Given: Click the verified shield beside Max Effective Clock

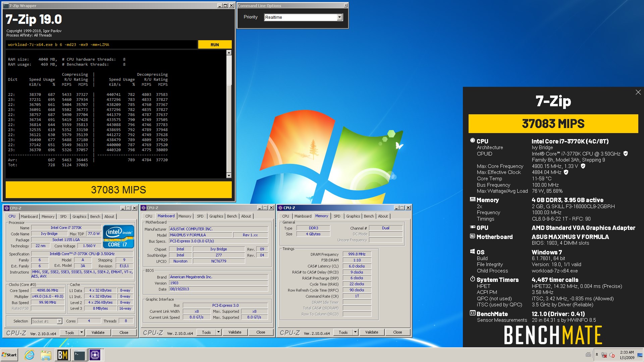Looking at the screenshot, I should coord(566,172).
